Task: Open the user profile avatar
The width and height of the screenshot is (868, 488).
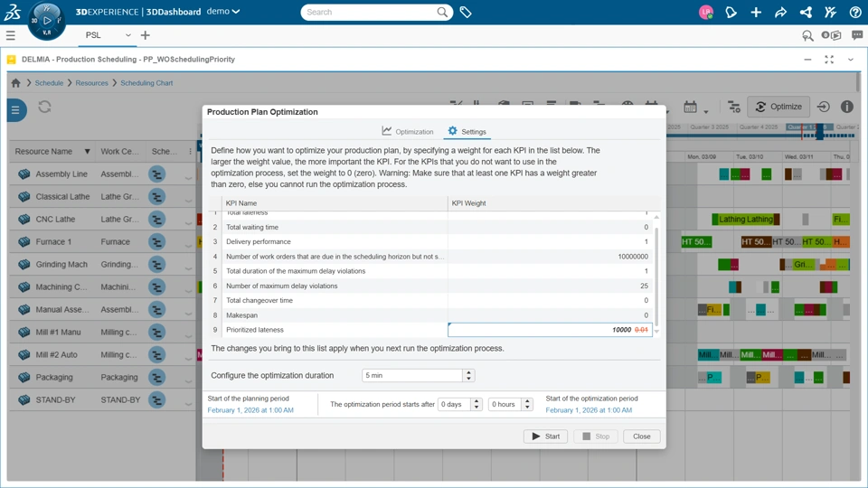Action: [706, 12]
